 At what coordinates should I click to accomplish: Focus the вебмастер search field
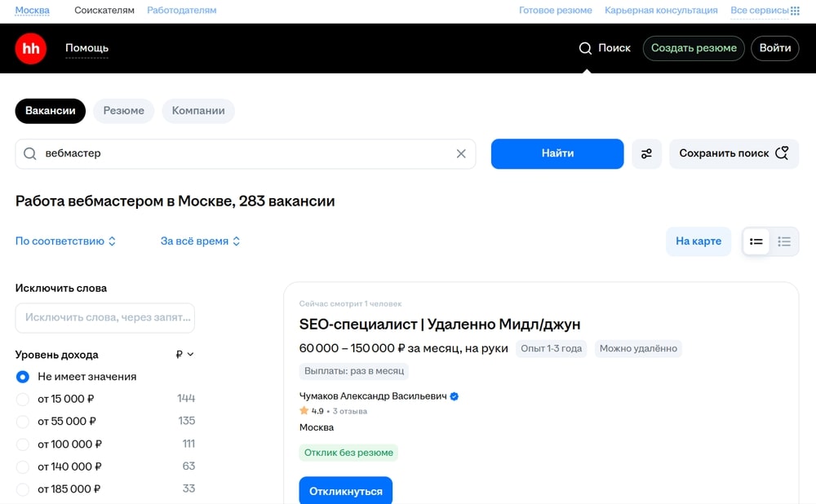[246, 153]
